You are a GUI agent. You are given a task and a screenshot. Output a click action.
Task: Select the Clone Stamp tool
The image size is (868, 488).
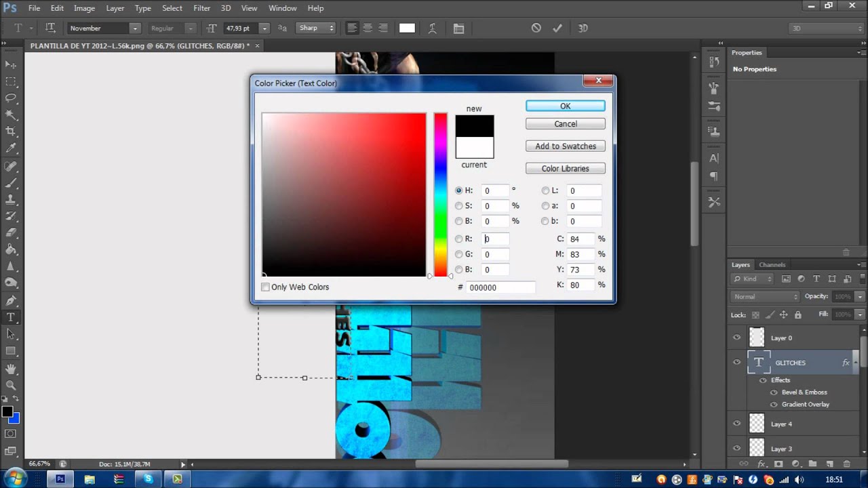11,200
